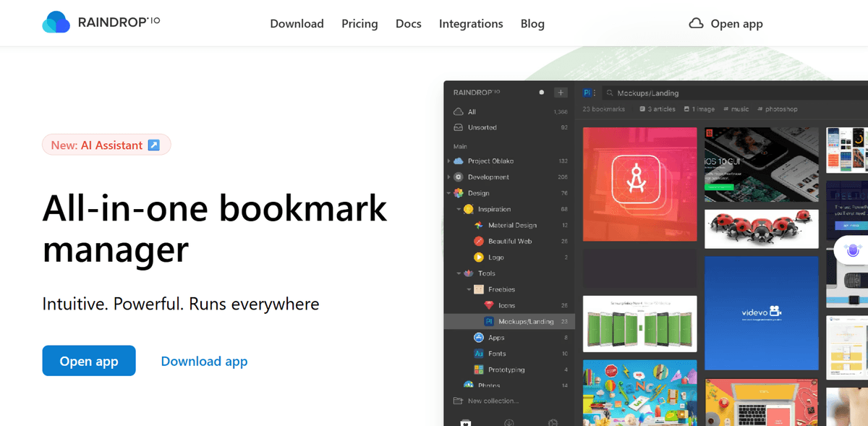
Task: Click the cloud icon beside All
Action: click(458, 112)
